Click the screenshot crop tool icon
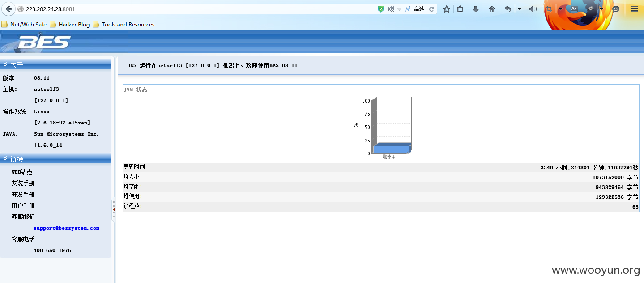This screenshot has width=644, height=283. pos(549,9)
